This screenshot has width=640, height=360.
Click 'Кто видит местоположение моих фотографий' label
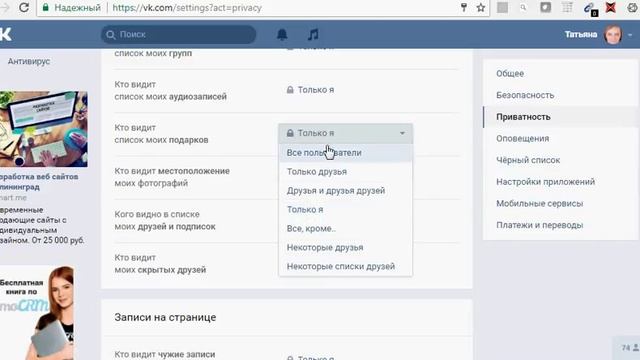pyautogui.click(x=172, y=177)
